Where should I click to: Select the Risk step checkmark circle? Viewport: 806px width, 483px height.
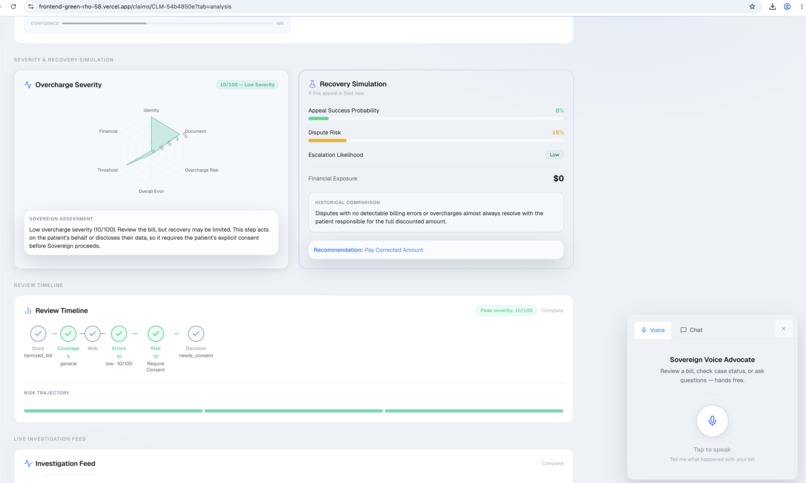point(156,333)
